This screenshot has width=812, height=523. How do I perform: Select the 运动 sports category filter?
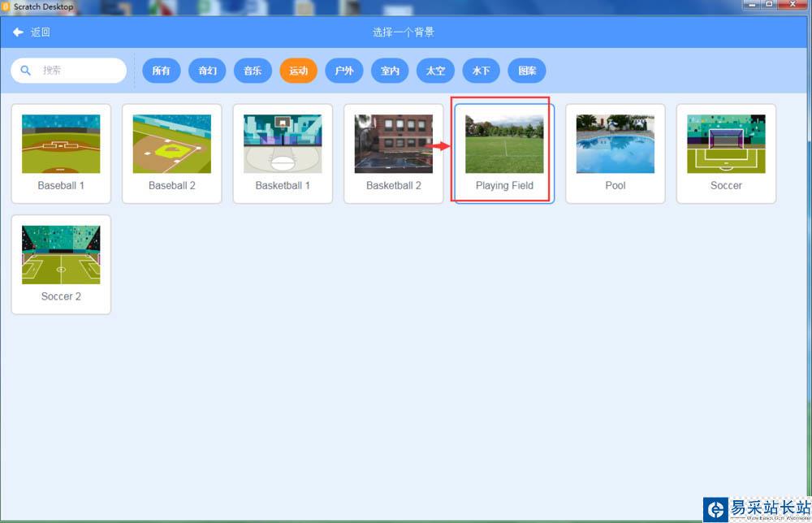[298, 71]
